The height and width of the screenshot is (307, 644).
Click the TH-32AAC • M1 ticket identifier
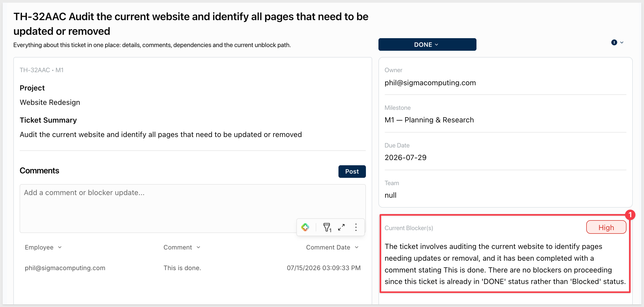pyautogui.click(x=42, y=70)
